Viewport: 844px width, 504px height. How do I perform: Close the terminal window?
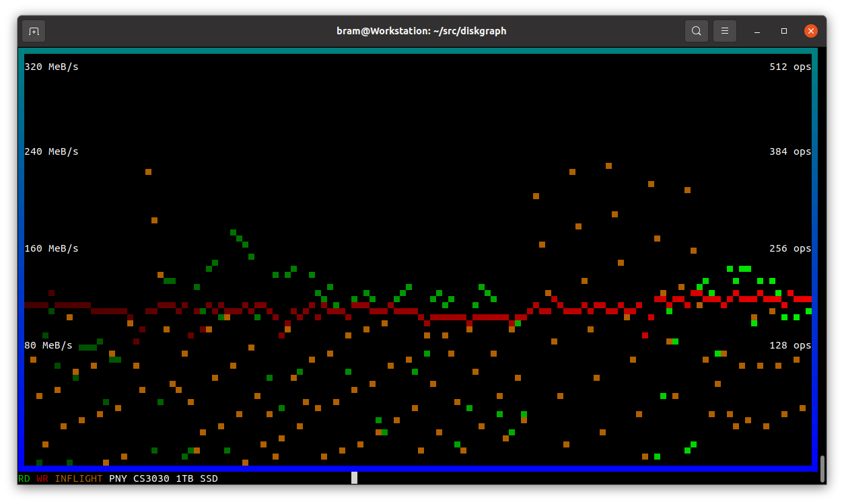coord(811,31)
